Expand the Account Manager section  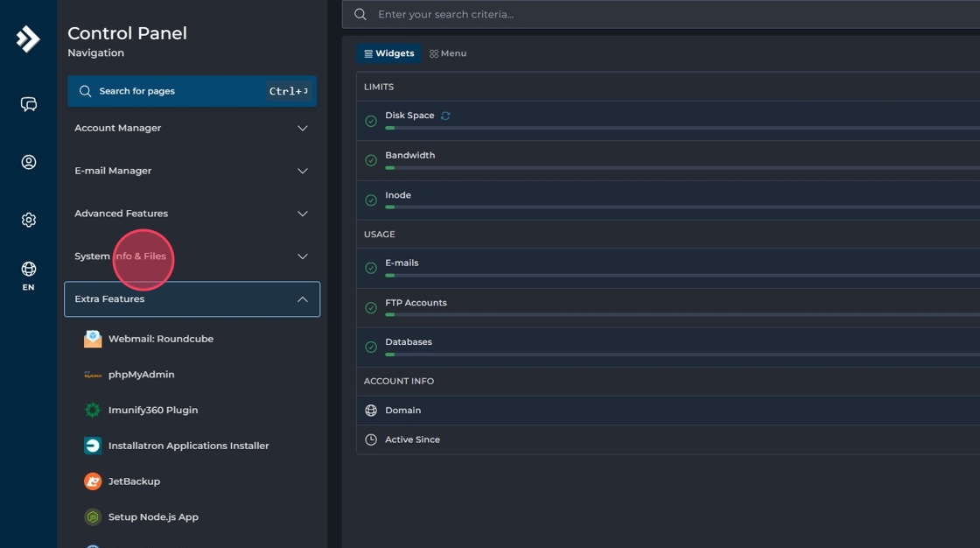coord(192,129)
